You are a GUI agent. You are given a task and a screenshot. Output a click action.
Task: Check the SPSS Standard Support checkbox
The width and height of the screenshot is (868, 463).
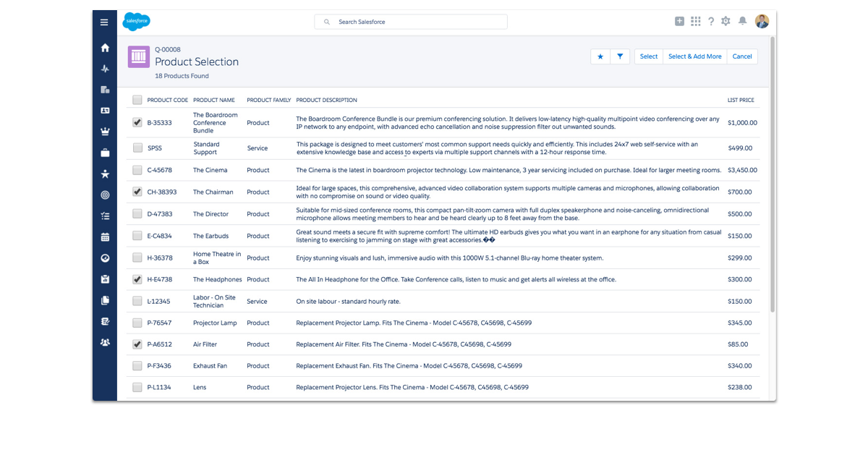coord(137,148)
